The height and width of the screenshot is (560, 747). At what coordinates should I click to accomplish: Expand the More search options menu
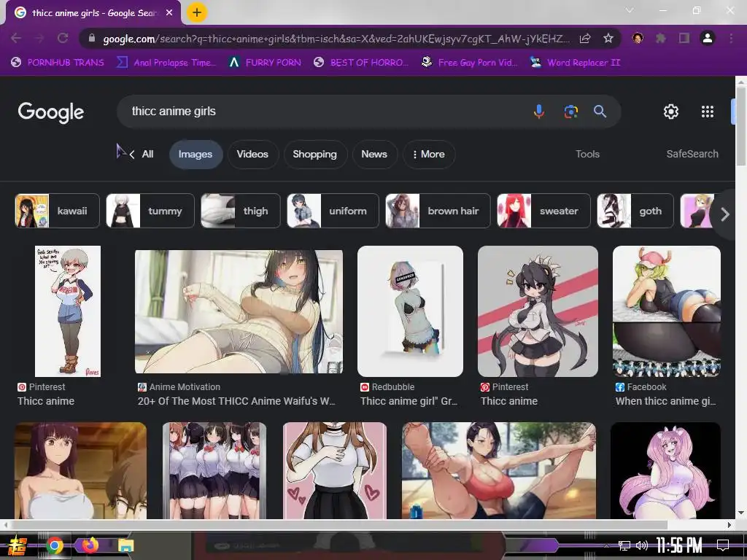[429, 155]
